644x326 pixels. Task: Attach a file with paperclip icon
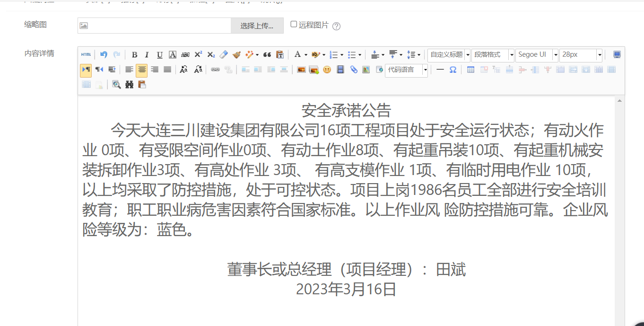354,70
